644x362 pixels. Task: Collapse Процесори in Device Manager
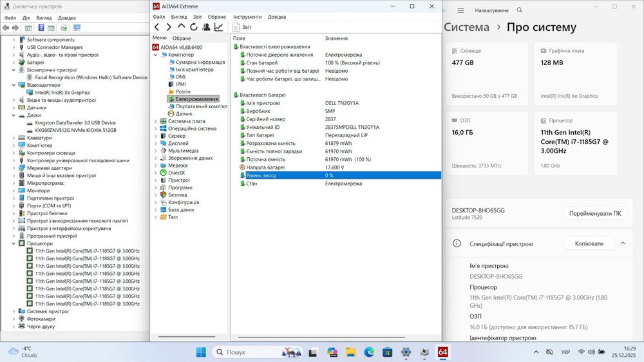[14, 243]
